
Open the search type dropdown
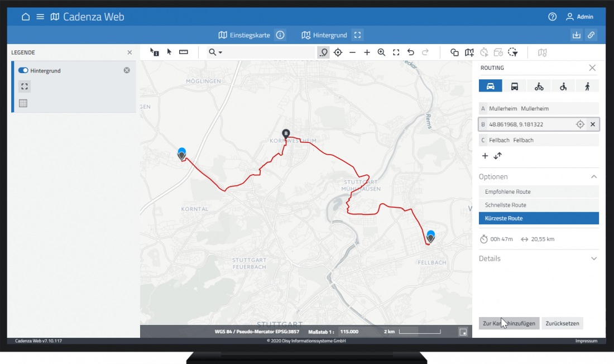tap(220, 52)
